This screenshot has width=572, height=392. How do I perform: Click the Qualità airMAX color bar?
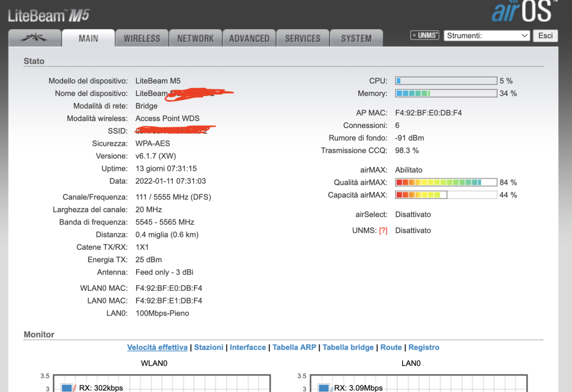pos(446,182)
